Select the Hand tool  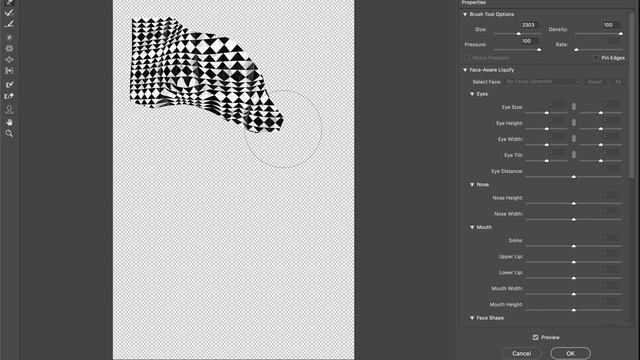(x=9, y=122)
